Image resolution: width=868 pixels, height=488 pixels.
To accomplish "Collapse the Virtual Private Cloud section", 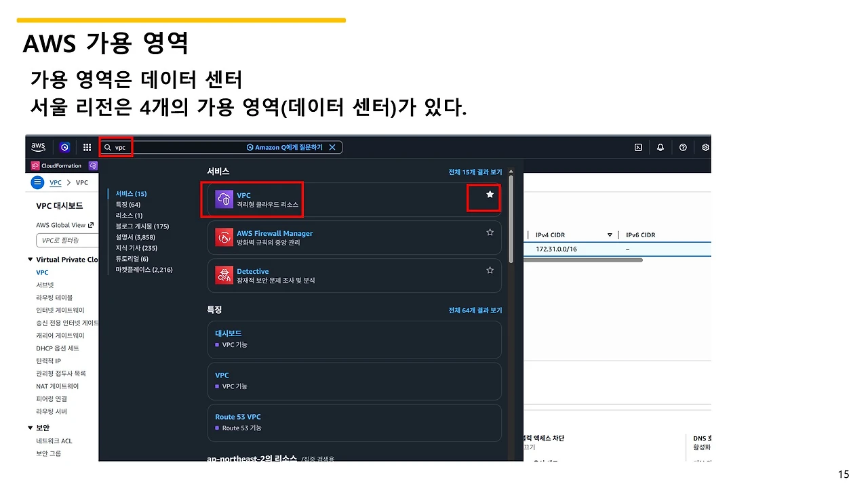I will tap(30, 259).
